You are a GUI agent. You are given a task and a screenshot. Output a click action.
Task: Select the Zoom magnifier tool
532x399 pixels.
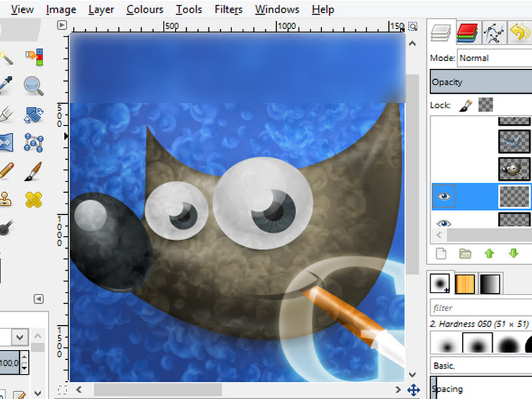33,86
